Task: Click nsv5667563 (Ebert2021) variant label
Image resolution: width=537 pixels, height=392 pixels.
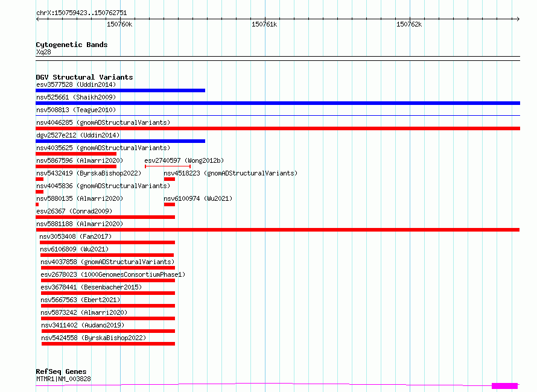Action: click(x=80, y=300)
